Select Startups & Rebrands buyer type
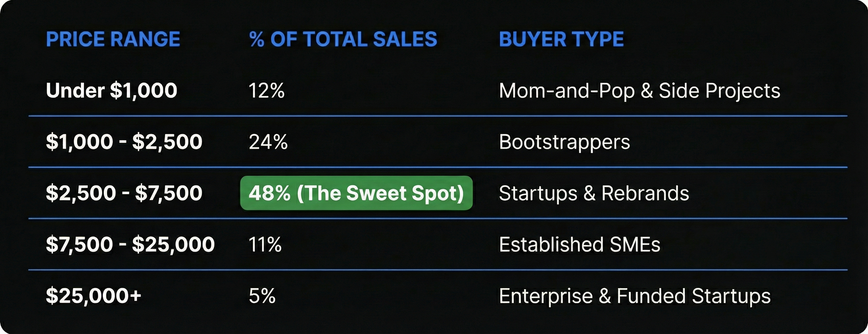The image size is (868, 334). [x=594, y=193]
